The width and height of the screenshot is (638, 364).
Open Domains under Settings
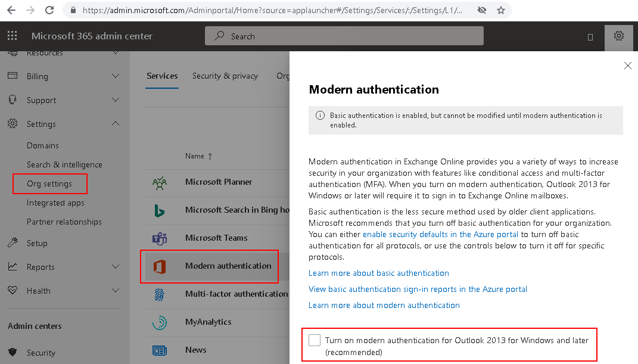coord(43,145)
